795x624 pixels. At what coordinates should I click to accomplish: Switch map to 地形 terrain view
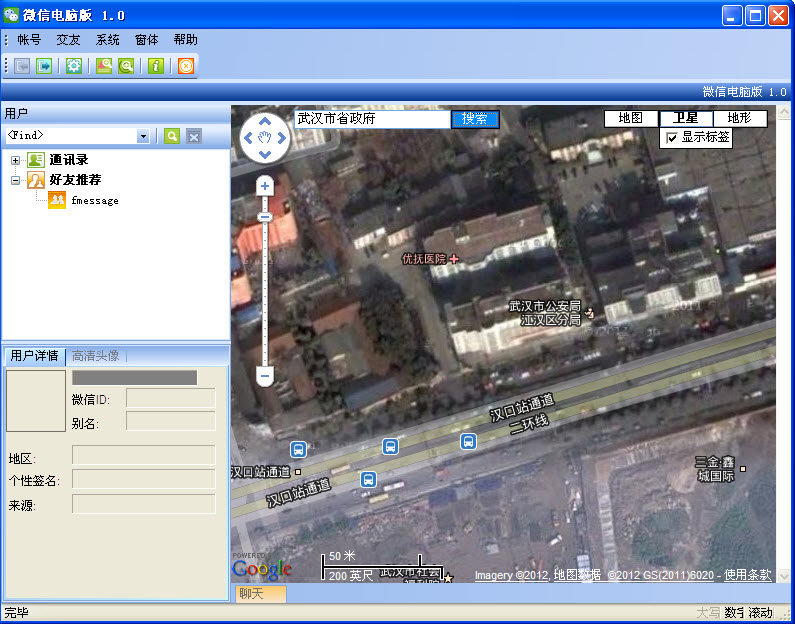pos(739,118)
